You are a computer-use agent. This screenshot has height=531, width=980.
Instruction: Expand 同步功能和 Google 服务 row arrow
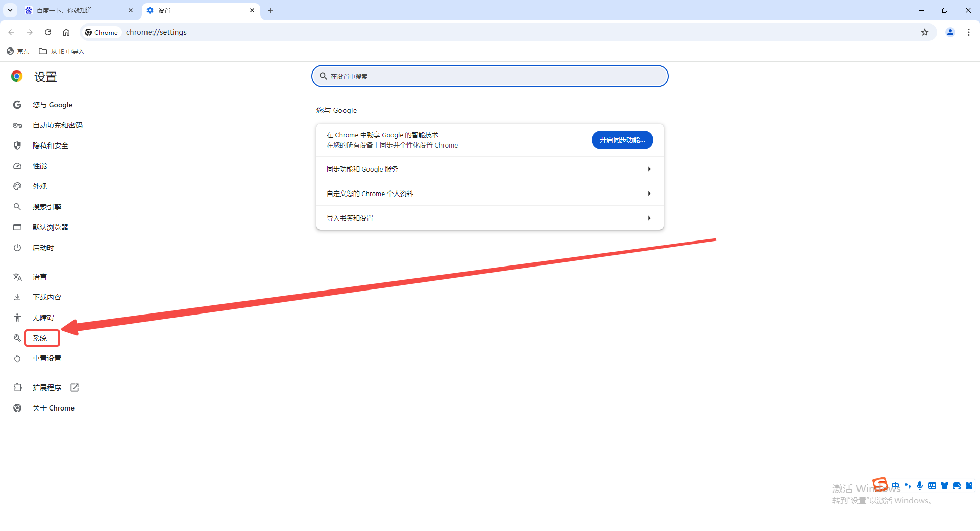click(649, 169)
